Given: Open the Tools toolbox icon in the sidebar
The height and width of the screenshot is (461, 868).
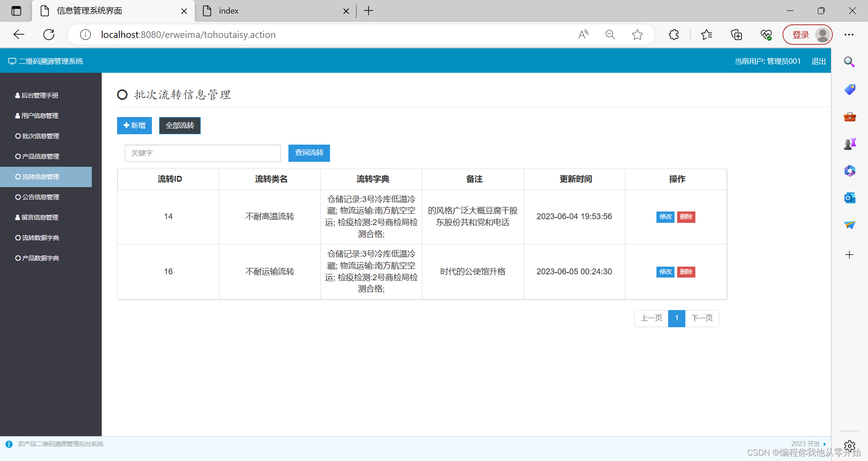Looking at the screenshot, I should pyautogui.click(x=849, y=117).
